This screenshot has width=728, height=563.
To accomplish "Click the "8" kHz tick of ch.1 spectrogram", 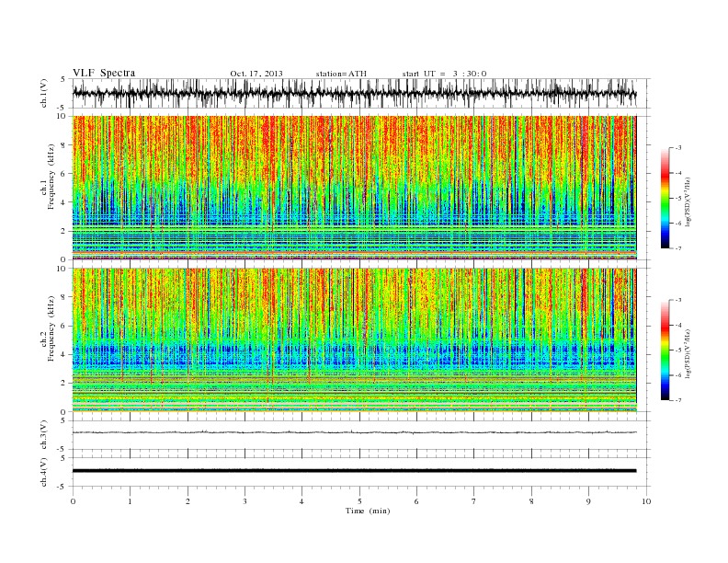I will click(x=63, y=145).
